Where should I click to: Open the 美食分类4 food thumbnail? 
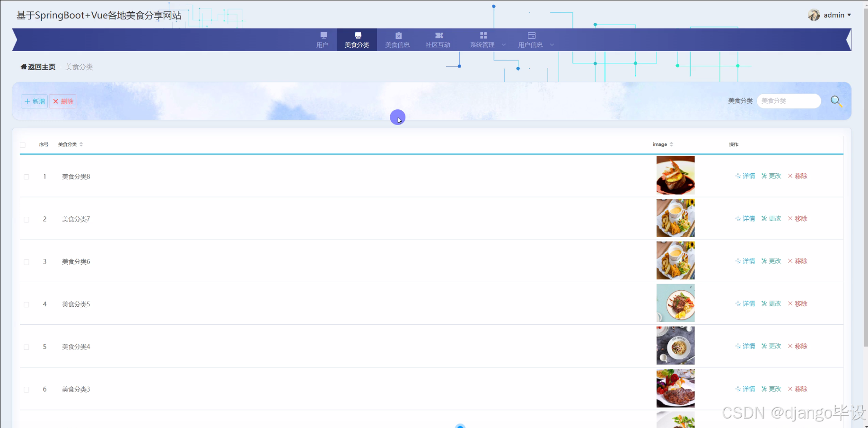(x=675, y=346)
